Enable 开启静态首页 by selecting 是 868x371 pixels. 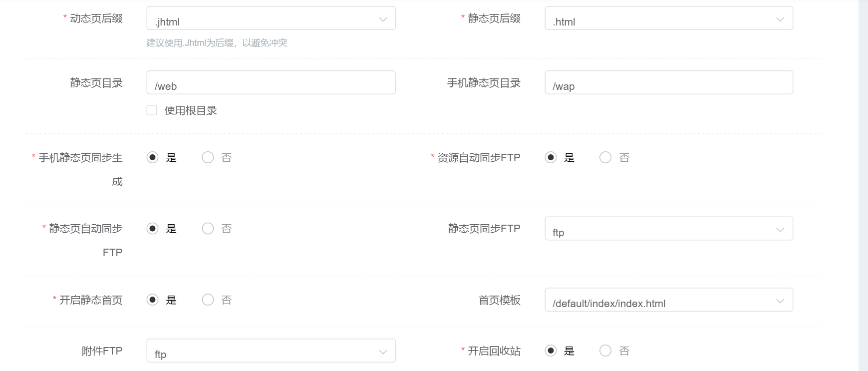click(153, 300)
